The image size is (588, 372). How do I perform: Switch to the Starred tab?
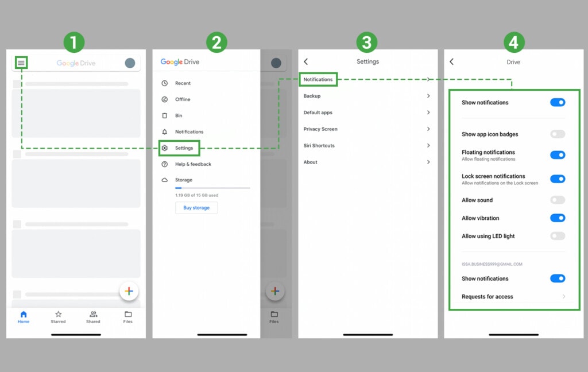[58, 317]
